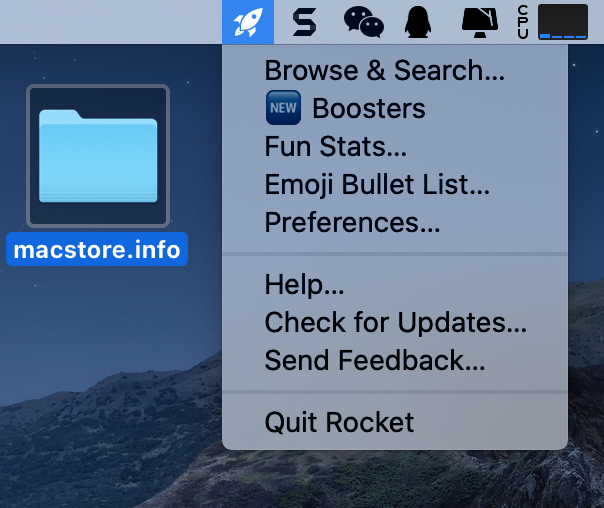The width and height of the screenshot is (604, 508).
Task: Choose Browse & Search… from the menu
Action: click(x=394, y=70)
